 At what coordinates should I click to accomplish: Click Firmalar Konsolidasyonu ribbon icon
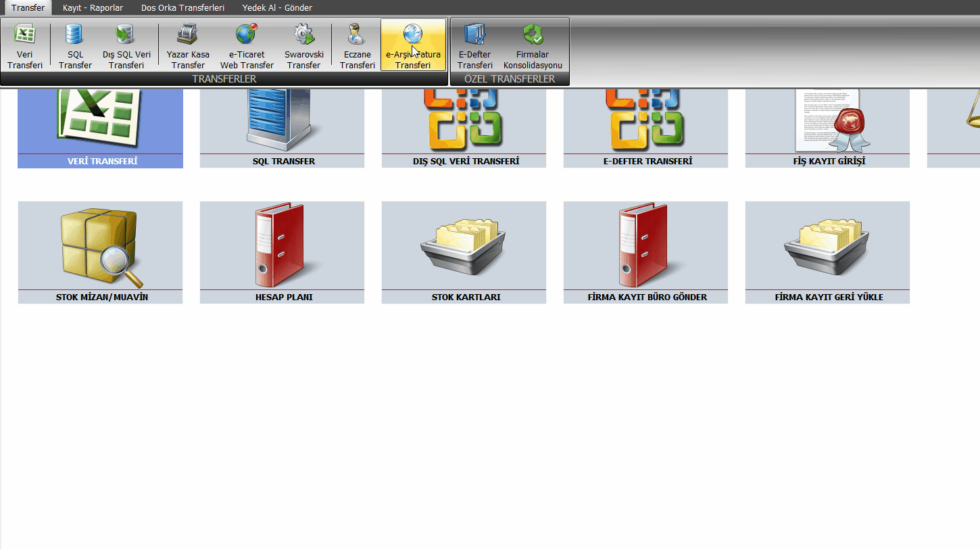(x=533, y=45)
